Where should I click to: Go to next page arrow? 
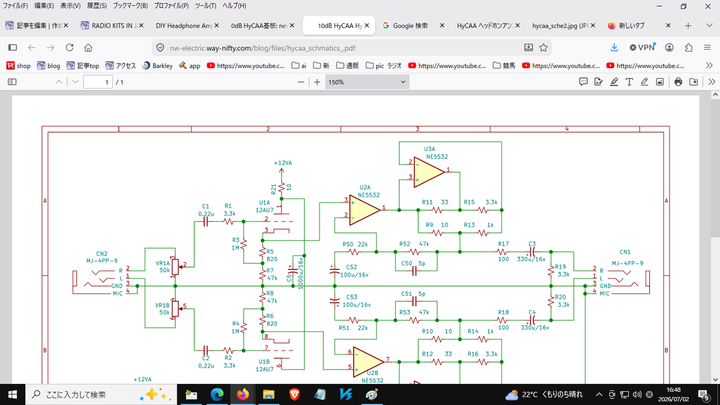[x=75, y=82]
